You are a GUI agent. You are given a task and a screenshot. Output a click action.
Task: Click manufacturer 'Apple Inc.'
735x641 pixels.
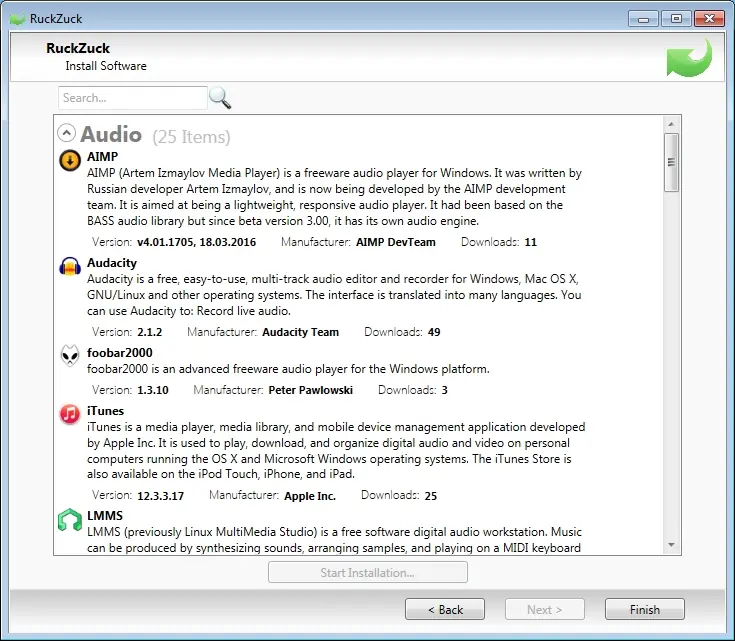[x=310, y=496]
